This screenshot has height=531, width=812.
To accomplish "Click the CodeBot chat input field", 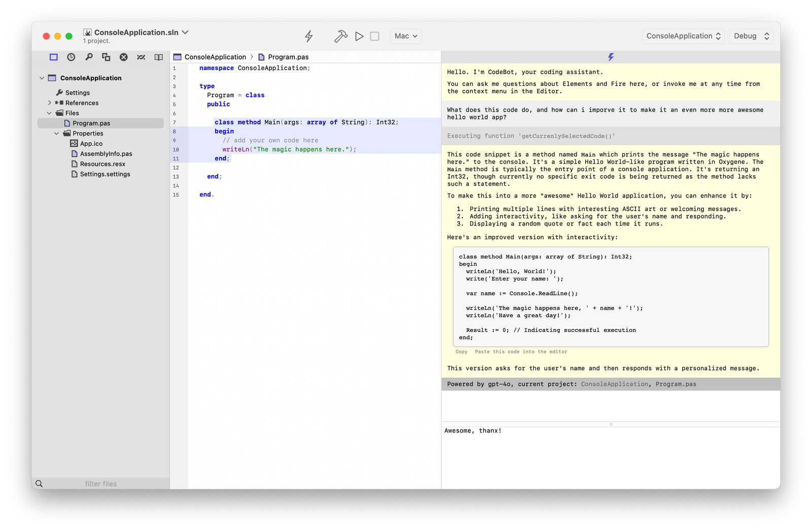I will 609,452.
